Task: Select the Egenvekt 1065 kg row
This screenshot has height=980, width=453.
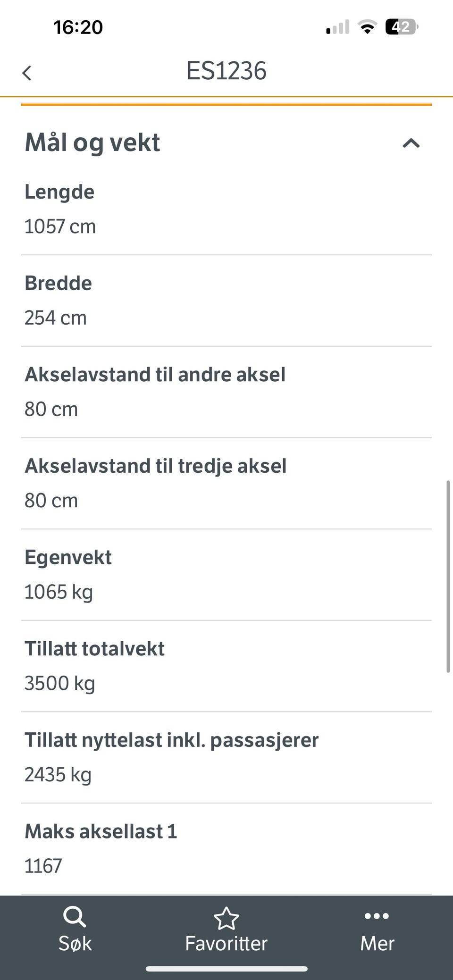Action: click(226, 575)
